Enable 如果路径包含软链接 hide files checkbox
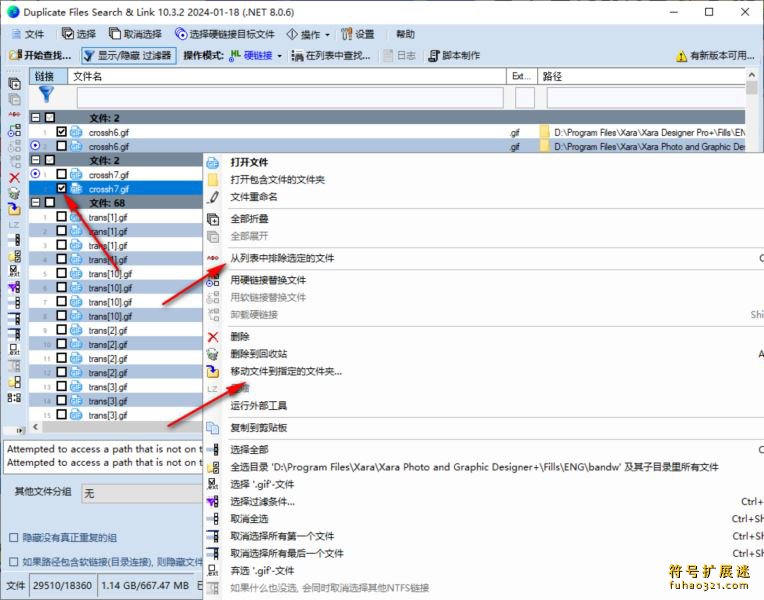Screen dimensions: 764x600 click(x=14, y=562)
